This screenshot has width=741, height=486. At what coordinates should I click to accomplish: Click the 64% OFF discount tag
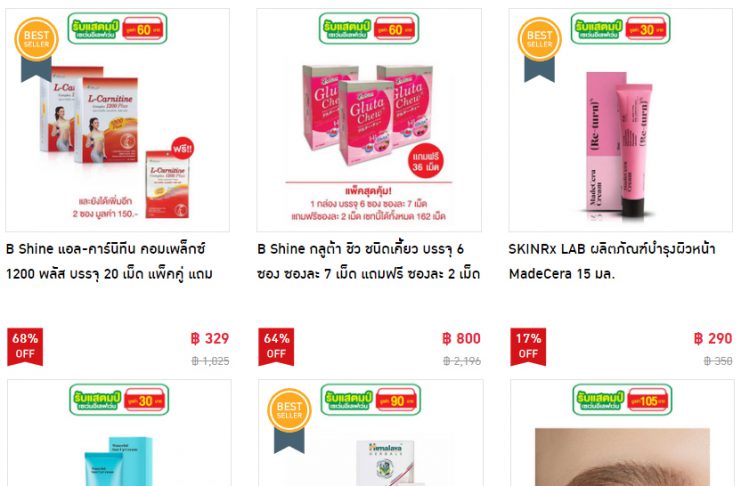tap(276, 347)
